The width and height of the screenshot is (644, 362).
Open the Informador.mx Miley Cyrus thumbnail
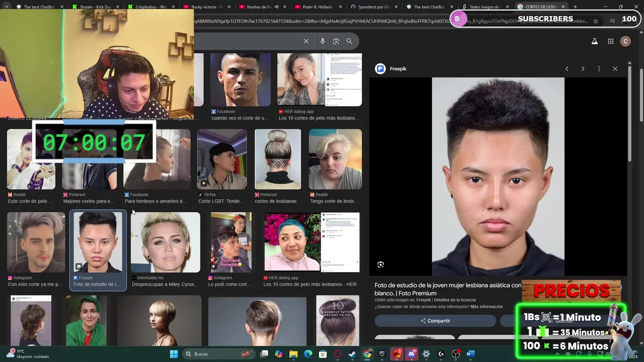pos(166,242)
